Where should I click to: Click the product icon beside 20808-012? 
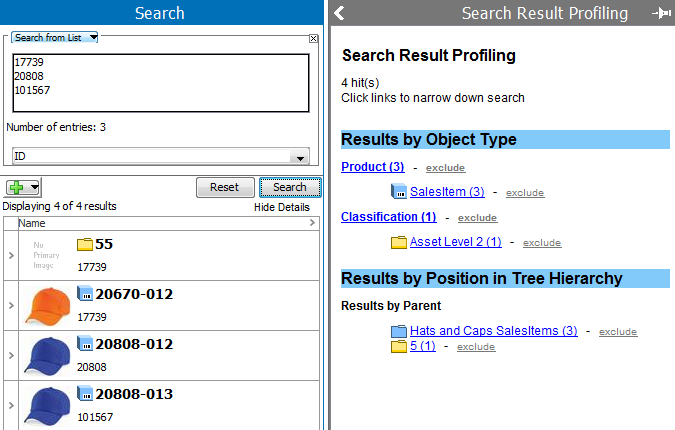pos(85,343)
